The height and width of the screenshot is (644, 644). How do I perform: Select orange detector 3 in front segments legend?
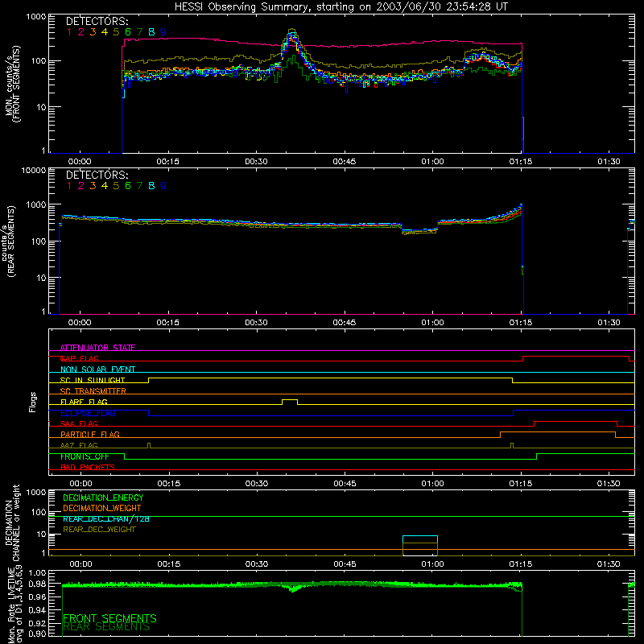click(93, 32)
